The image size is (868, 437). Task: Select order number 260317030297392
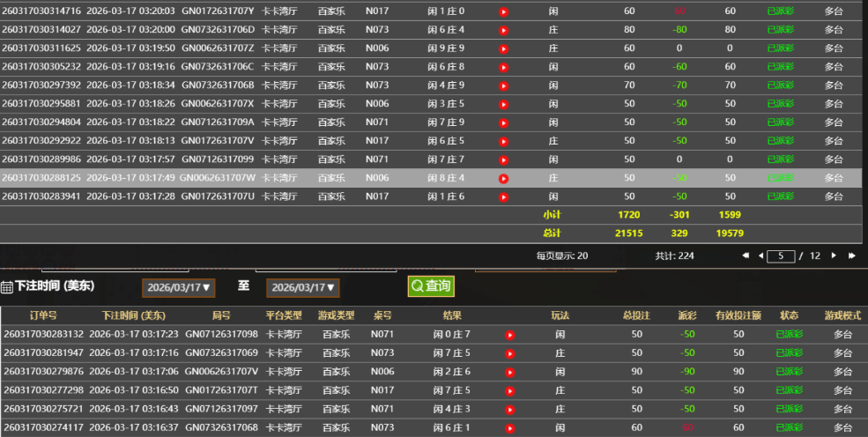click(41, 85)
